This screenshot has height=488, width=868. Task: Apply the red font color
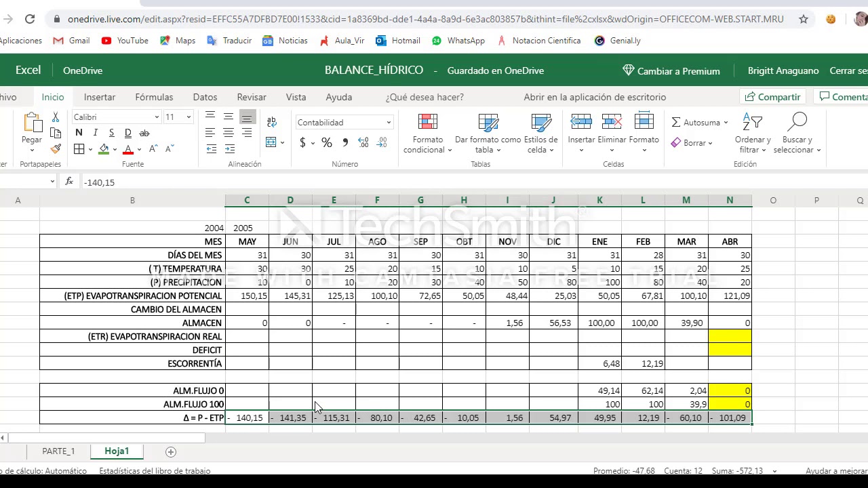(127, 149)
